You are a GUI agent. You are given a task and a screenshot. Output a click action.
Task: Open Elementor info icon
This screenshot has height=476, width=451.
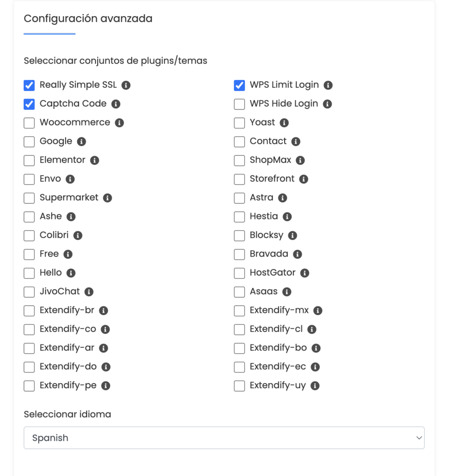click(x=94, y=160)
